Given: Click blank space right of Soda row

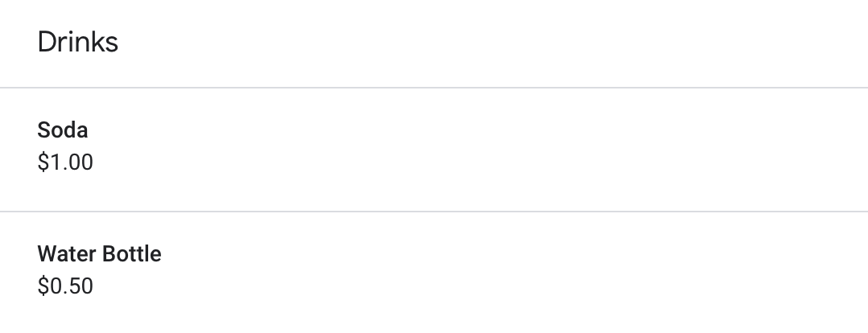Looking at the screenshot, I should coord(564,149).
